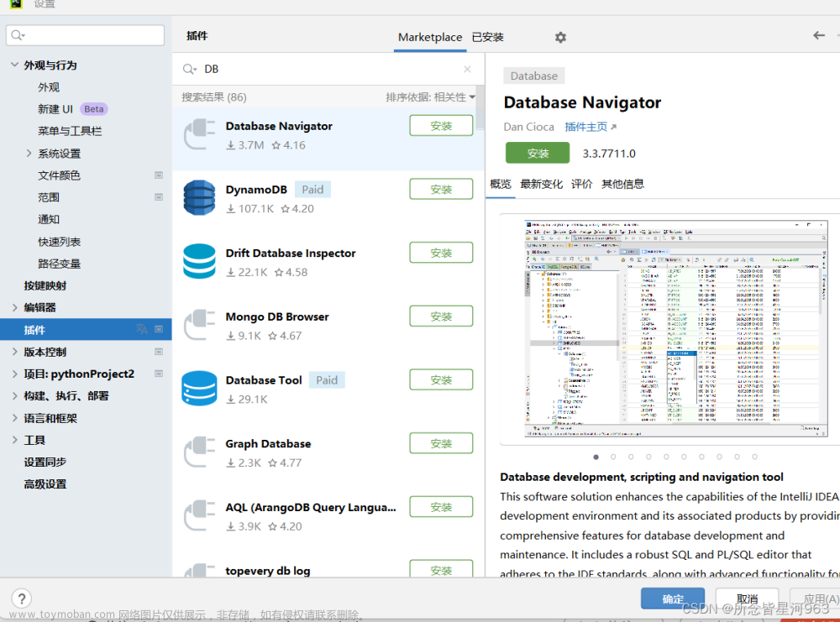Select 通知 settings item
This screenshot has width=840, height=622.
tap(49, 219)
